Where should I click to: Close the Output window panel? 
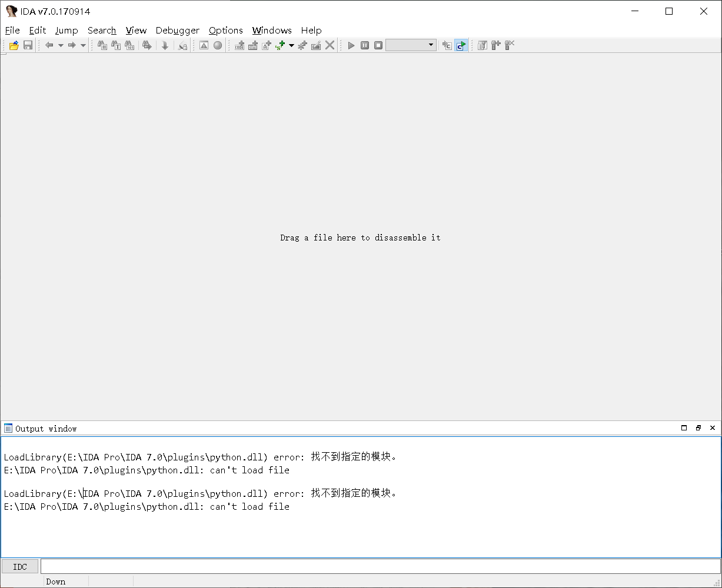713,428
